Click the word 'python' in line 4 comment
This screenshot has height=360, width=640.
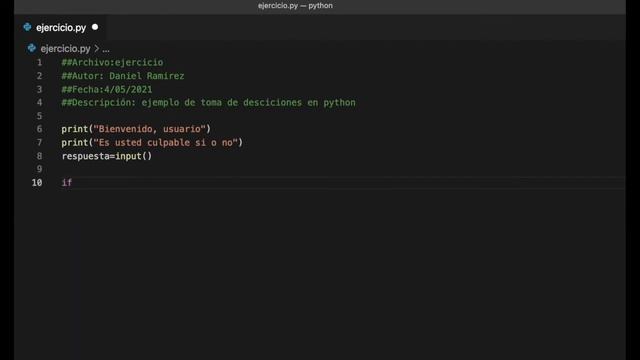point(339,102)
